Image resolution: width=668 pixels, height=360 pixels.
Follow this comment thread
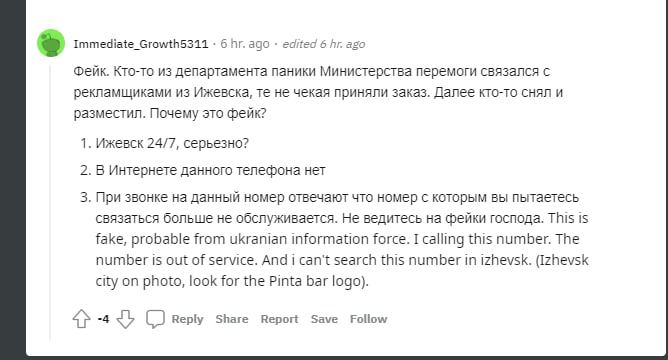tap(369, 319)
